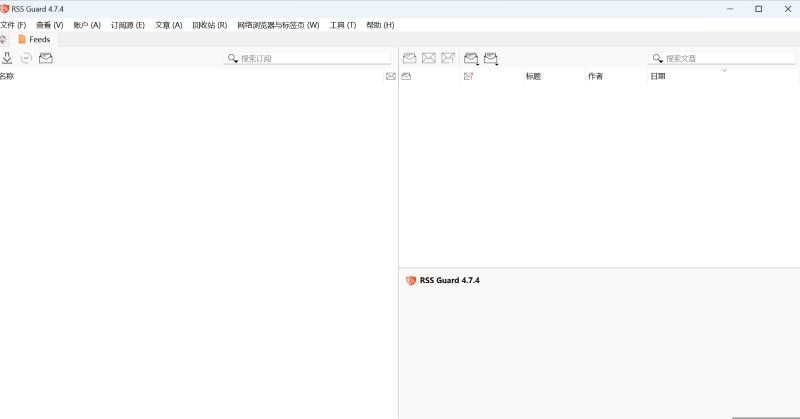Open the 文章 (A) menu
The width and height of the screenshot is (800, 419).
pos(168,25)
